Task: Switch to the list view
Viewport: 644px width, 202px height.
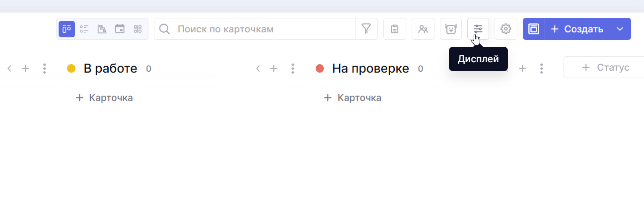Action: pyautogui.click(x=84, y=29)
